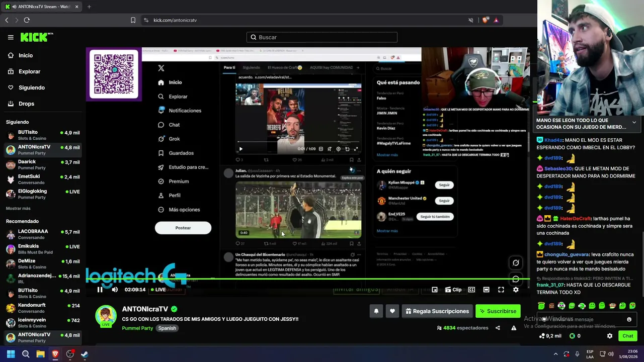Open File Explorer from the taskbar

click(40, 354)
